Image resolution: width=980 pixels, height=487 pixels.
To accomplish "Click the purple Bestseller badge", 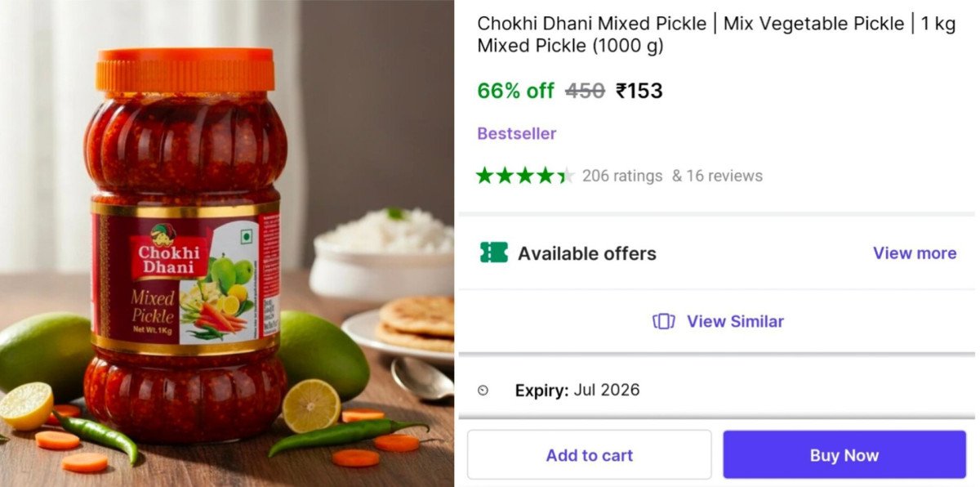I will (516, 133).
